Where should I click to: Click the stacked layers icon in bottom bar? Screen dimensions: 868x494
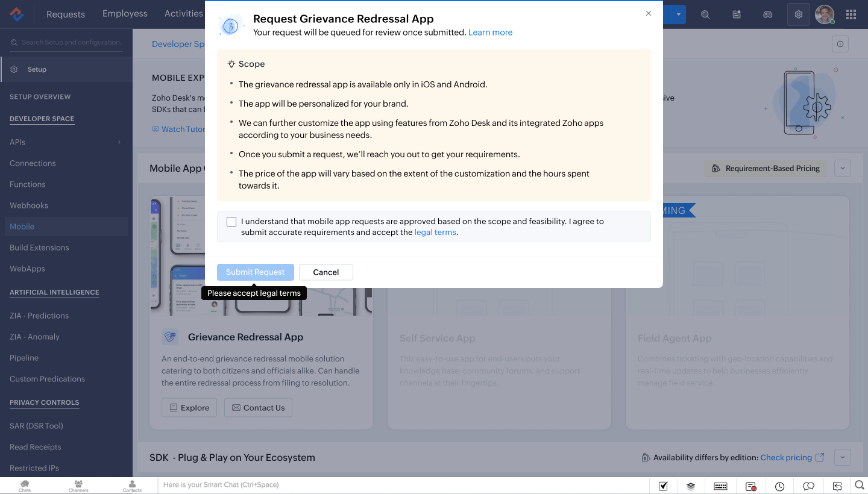[691, 486]
